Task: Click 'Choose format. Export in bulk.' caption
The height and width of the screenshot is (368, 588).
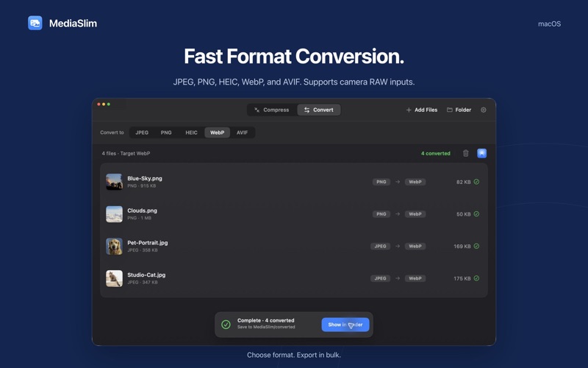Action: click(294, 355)
